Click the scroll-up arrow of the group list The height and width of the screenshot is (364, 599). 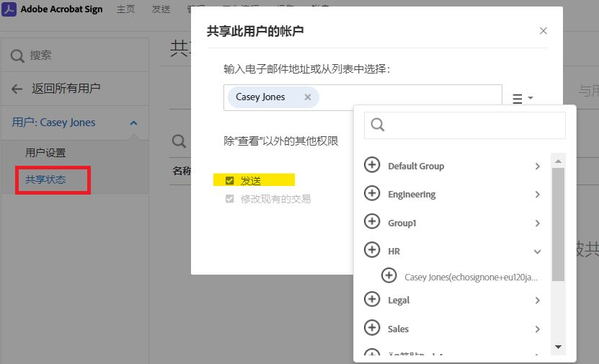(x=558, y=161)
